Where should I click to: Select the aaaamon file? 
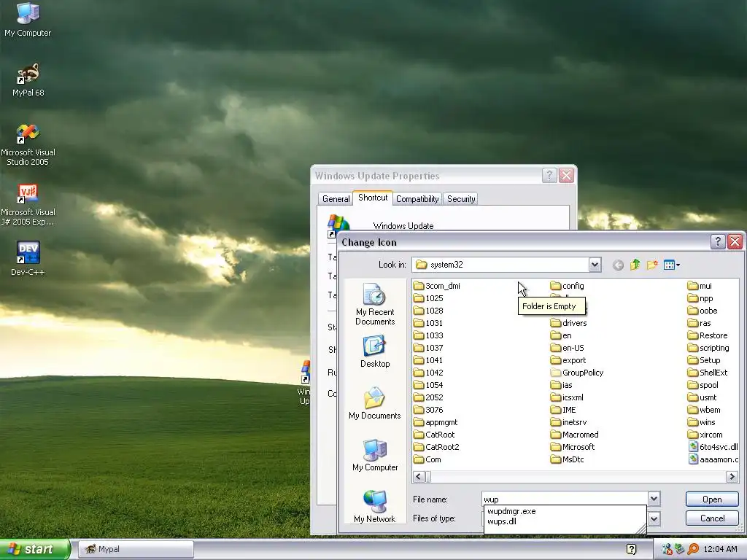click(713, 459)
